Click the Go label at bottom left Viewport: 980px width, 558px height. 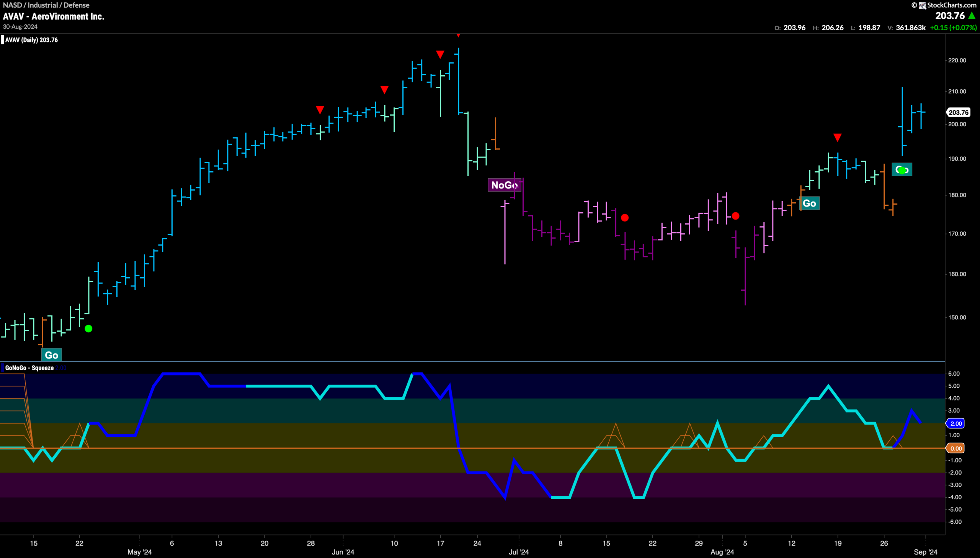tap(51, 355)
